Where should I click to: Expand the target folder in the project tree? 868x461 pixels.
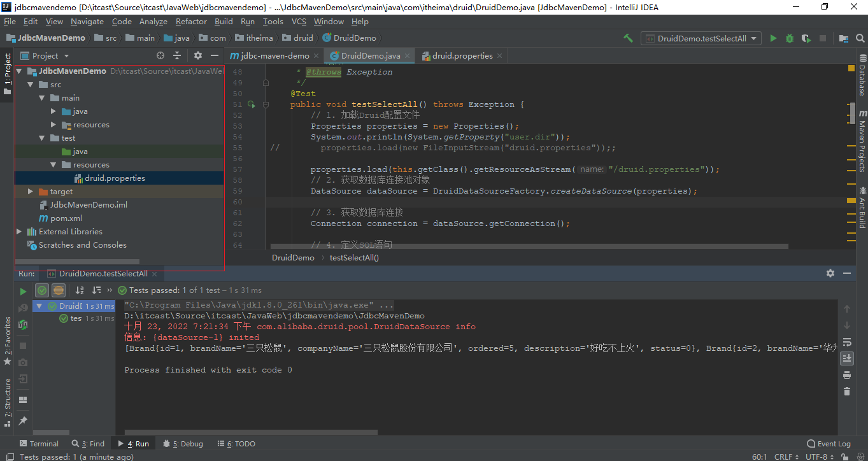(30, 192)
